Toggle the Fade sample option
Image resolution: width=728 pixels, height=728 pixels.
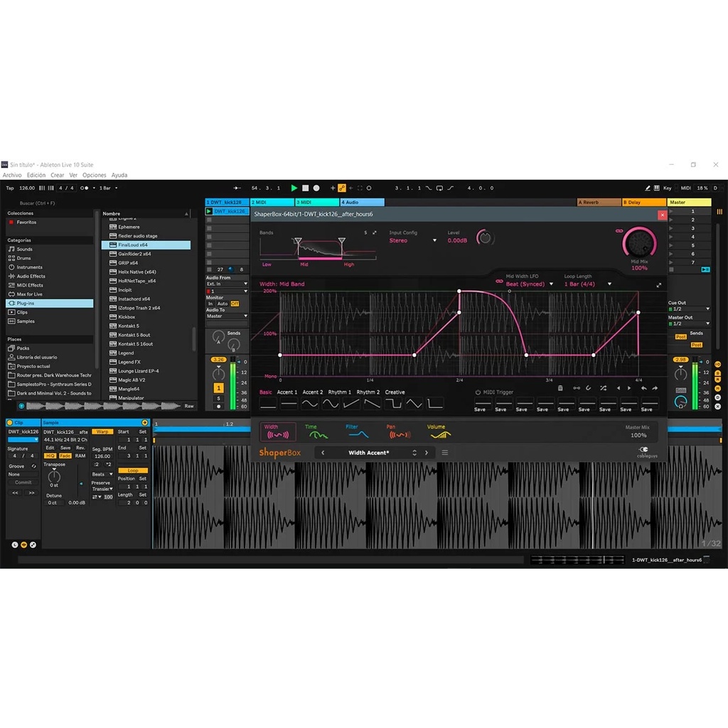pos(65,456)
